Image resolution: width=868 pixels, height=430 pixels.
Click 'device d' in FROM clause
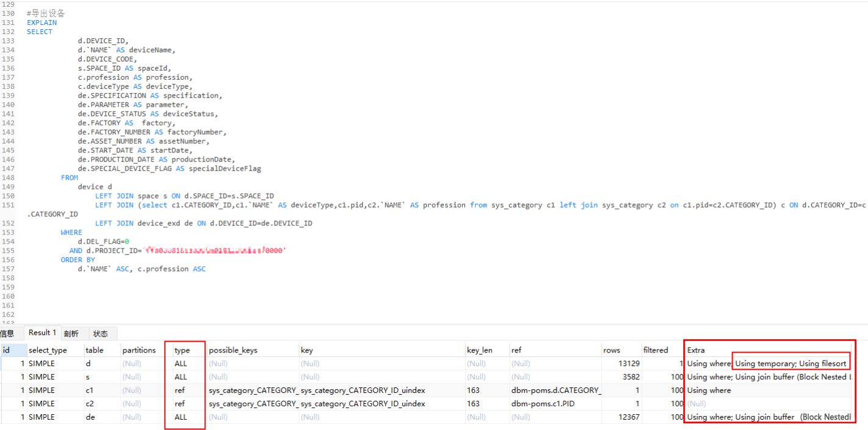pos(95,187)
